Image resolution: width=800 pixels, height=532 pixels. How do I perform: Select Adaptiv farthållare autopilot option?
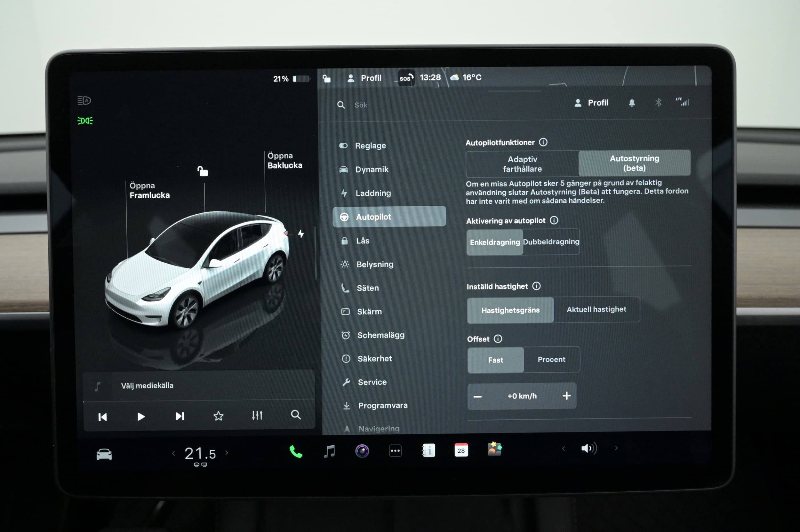[x=522, y=164]
